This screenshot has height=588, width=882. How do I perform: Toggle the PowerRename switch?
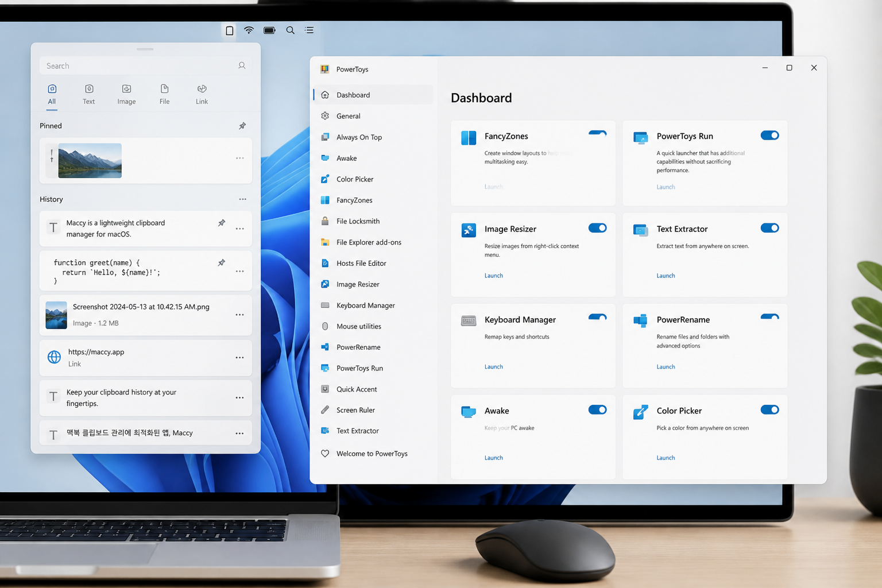[769, 316]
